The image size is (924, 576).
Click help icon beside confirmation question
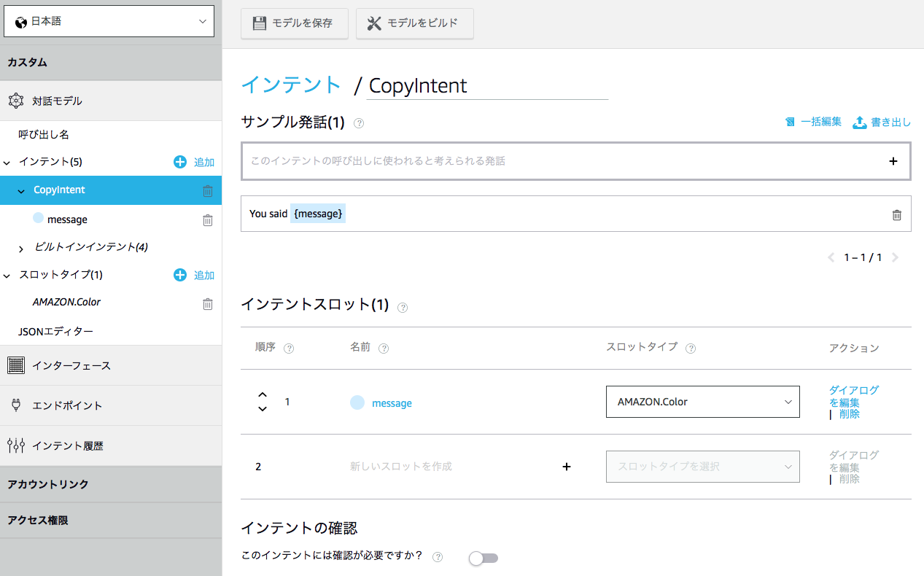pos(438,557)
